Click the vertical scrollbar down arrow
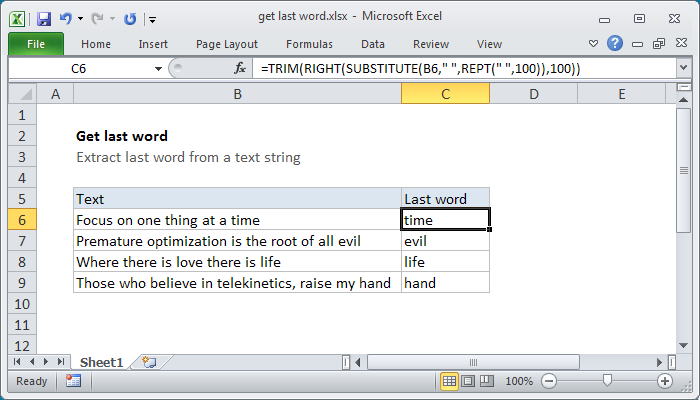Image resolution: width=700 pixels, height=400 pixels. [x=683, y=345]
